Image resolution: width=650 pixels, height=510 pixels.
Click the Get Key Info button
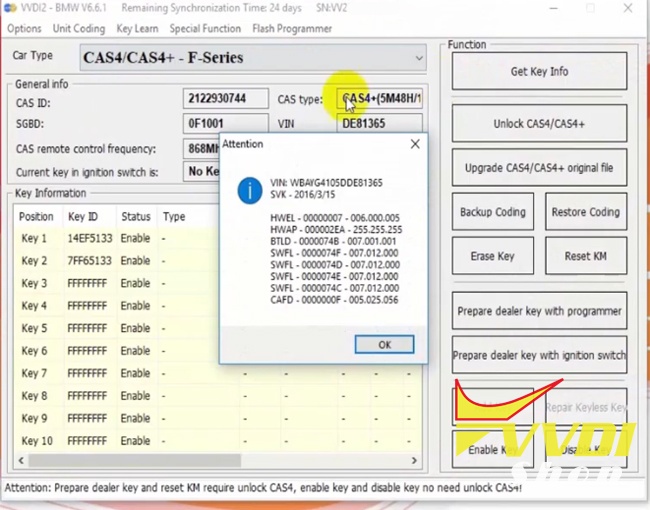pyautogui.click(x=539, y=71)
